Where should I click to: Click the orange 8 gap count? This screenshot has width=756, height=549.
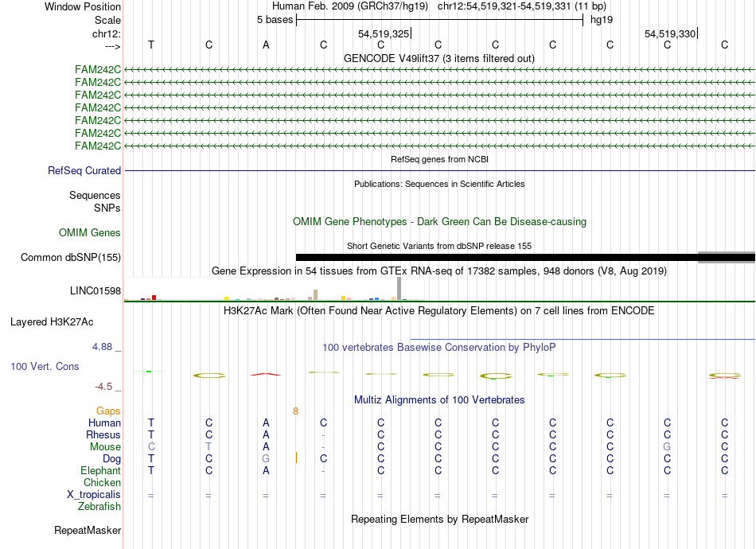[x=295, y=411]
